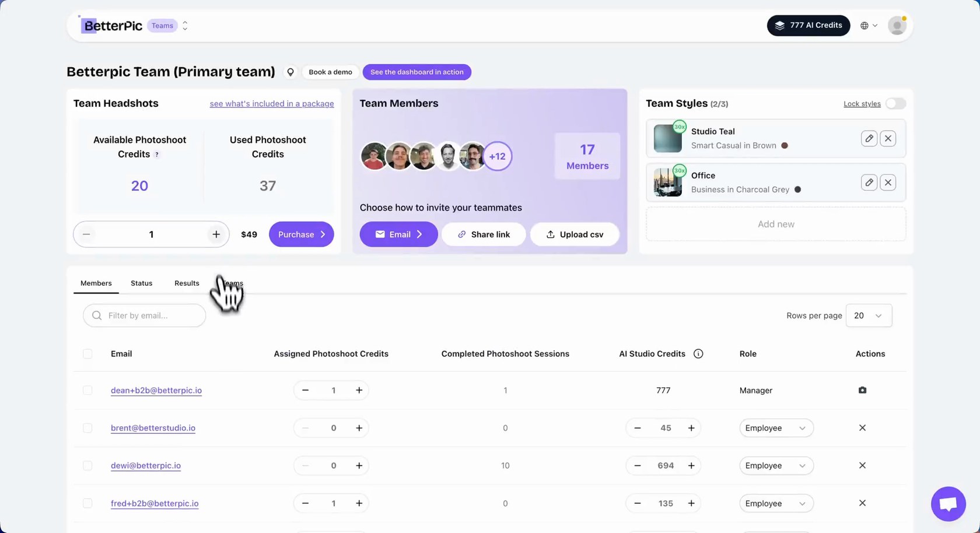This screenshot has width=980, height=533.
Task: Remove brent@betterstudio.io from team
Action: 862,428
